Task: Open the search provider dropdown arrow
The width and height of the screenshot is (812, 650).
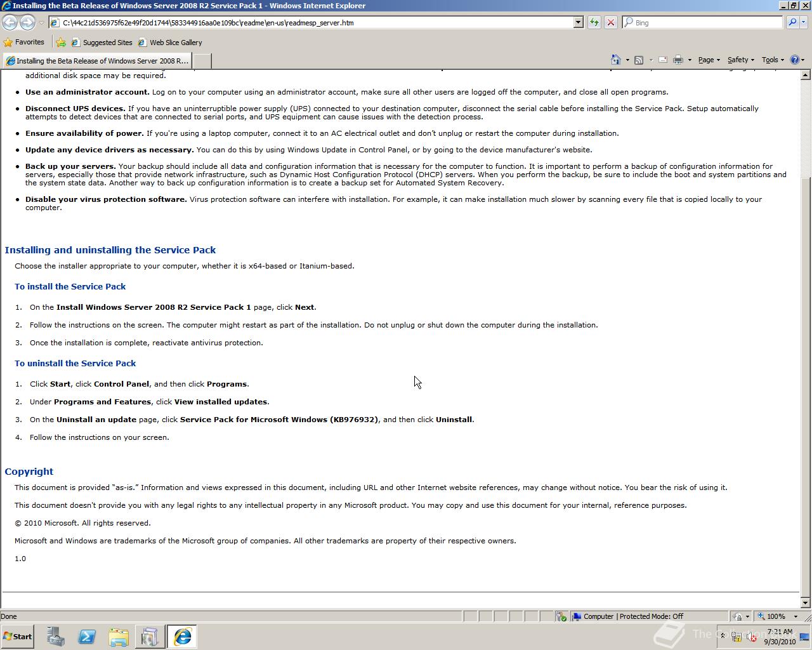Action: click(x=803, y=22)
